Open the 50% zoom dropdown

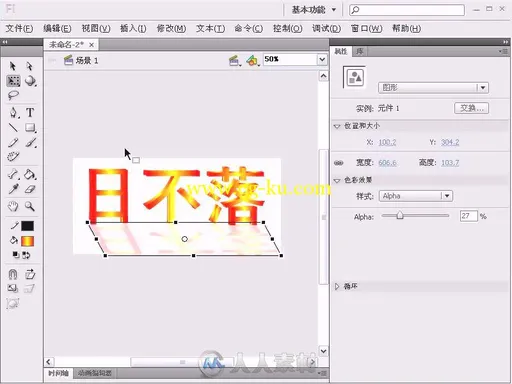coord(322,60)
